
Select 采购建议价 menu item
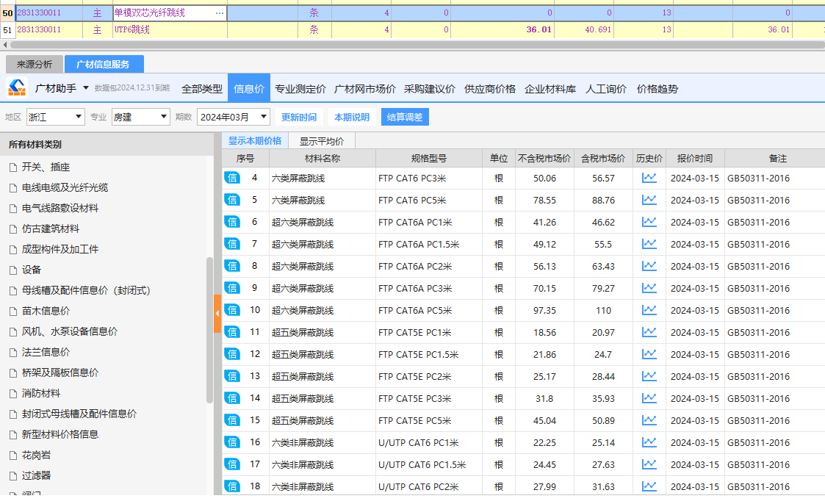[x=429, y=89]
